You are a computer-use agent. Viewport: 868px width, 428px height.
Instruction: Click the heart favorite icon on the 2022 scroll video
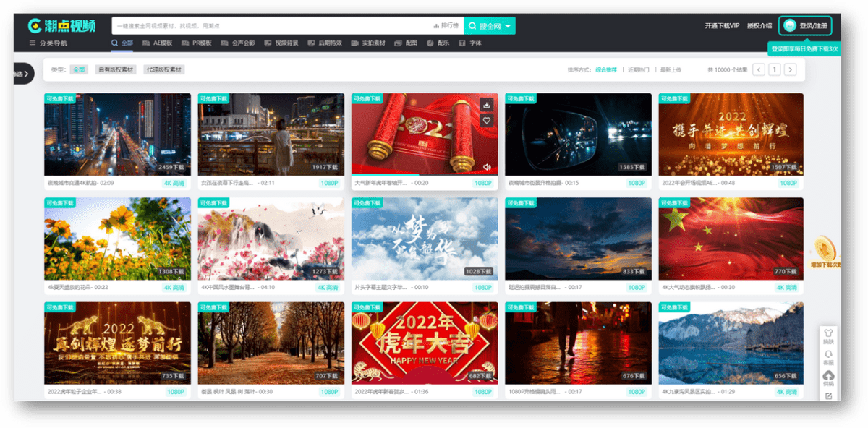(487, 121)
